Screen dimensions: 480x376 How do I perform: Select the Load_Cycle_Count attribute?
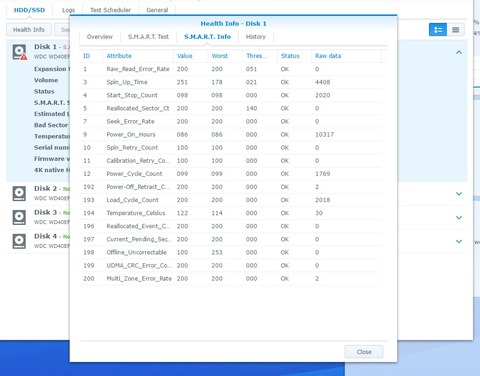231,200
